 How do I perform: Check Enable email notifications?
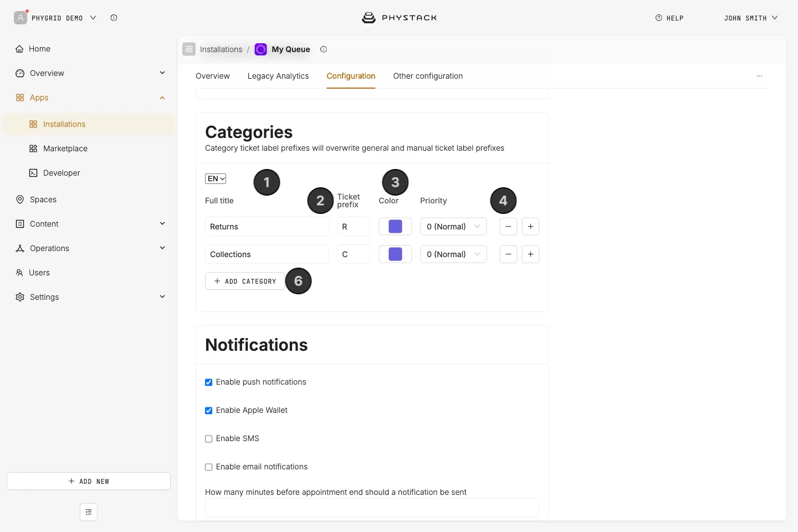[x=209, y=467]
